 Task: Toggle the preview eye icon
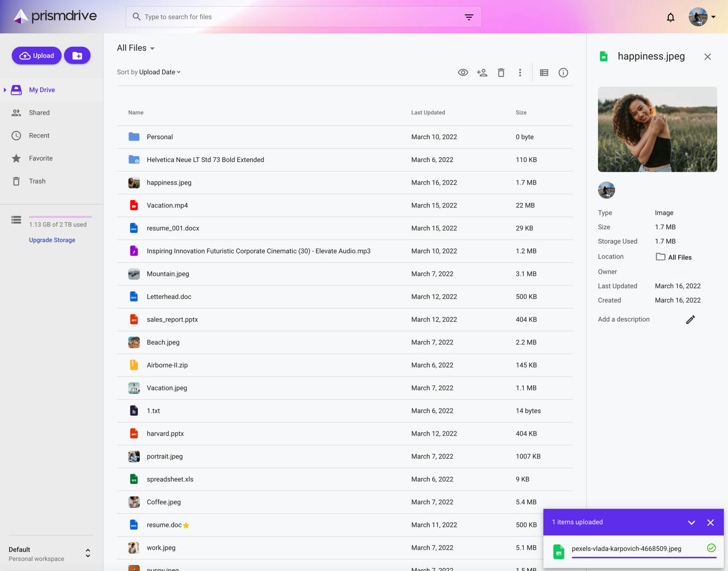coord(462,72)
